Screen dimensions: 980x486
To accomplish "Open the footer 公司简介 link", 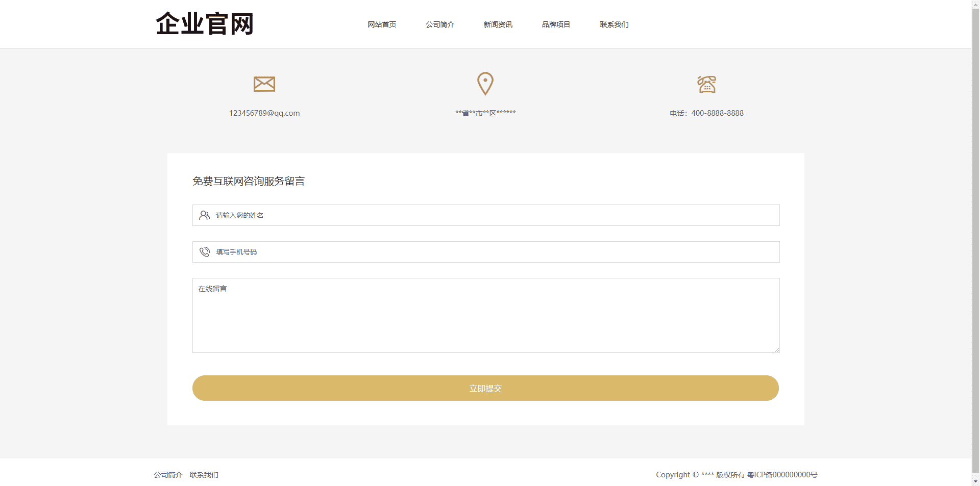I will click(168, 475).
